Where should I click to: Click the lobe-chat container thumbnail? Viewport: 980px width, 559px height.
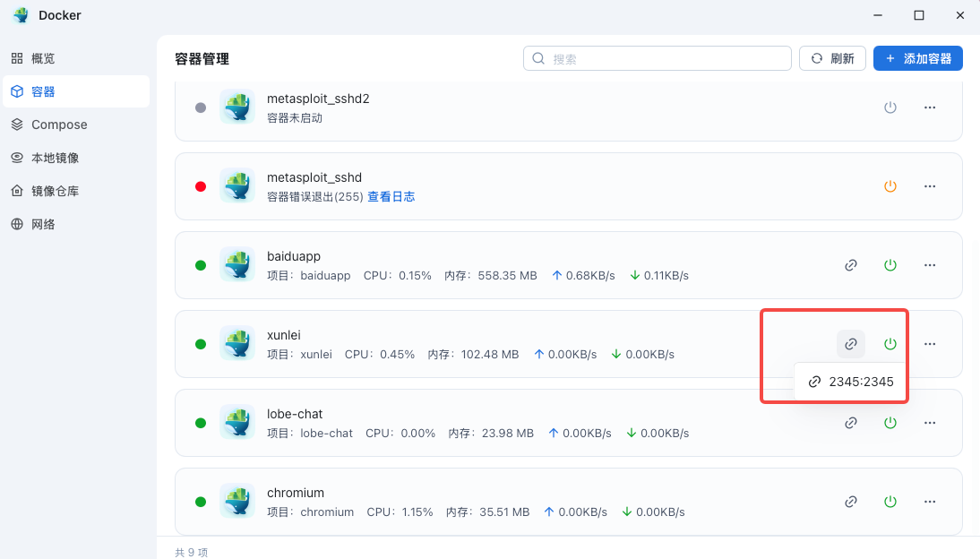[237, 422]
